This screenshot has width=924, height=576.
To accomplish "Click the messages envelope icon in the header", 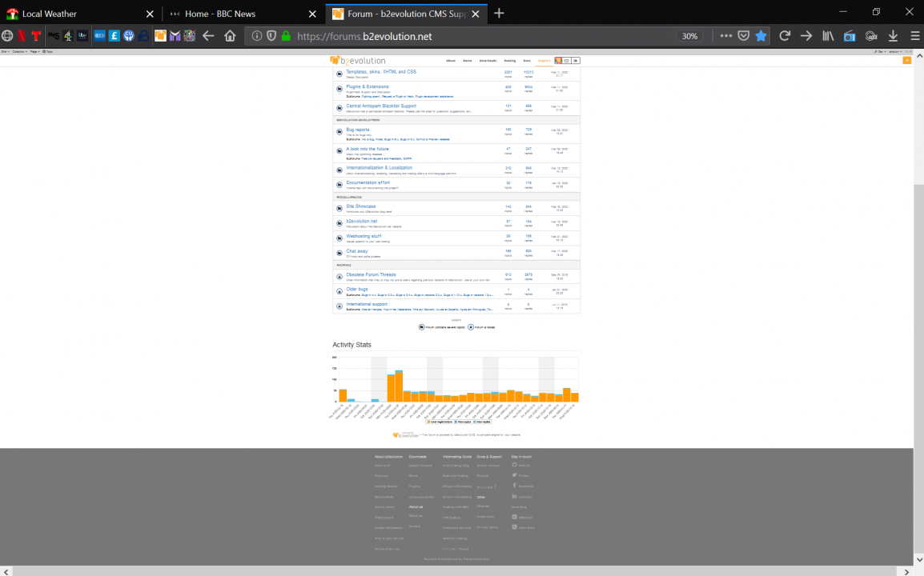I will [x=567, y=61].
